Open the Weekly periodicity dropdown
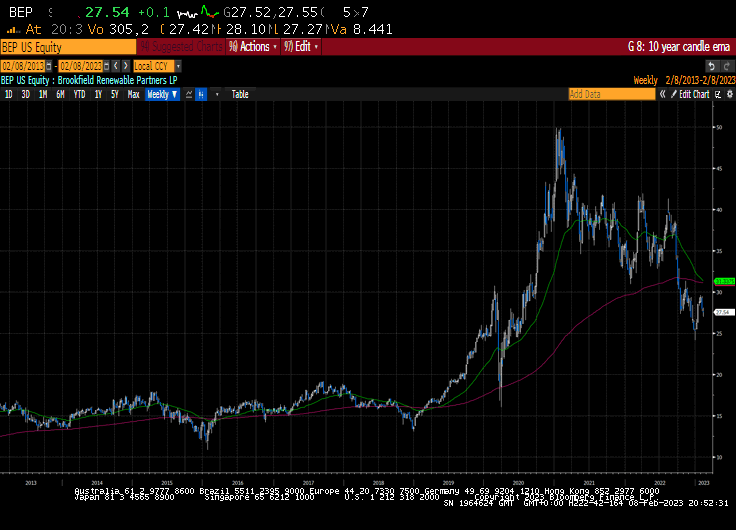 tap(162, 94)
